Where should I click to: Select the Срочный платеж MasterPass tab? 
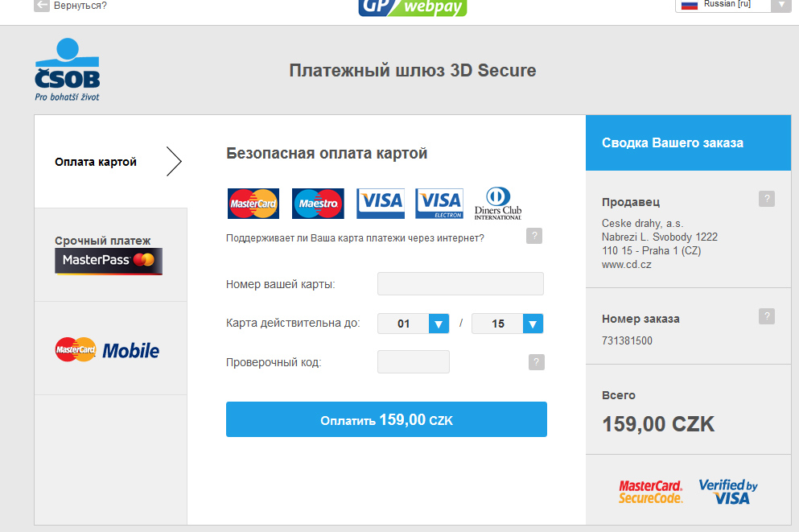tap(110, 255)
